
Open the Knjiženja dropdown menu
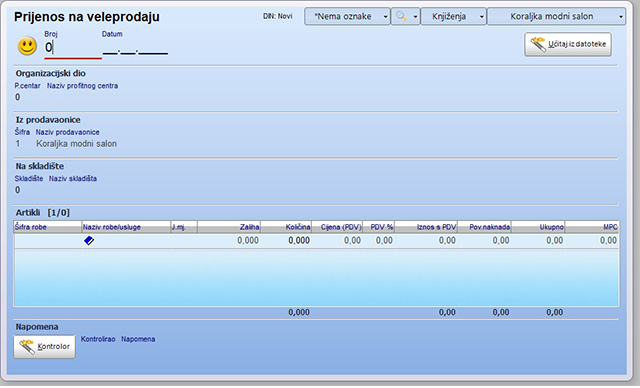[x=453, y=16]
